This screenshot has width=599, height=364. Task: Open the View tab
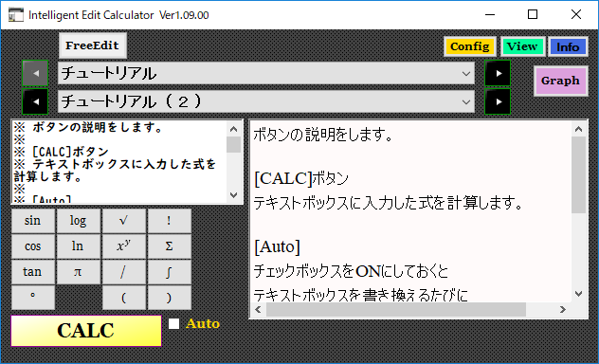click(522, 46)
